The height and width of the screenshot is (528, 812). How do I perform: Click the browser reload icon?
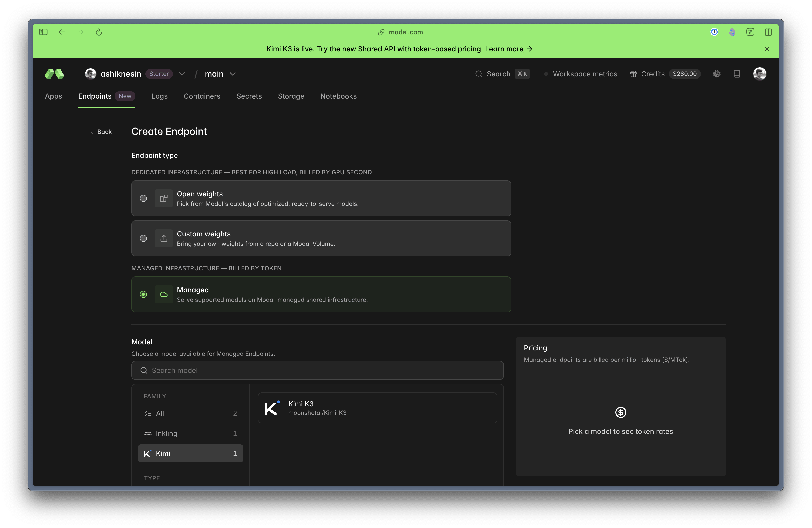(x=99, y=32)
